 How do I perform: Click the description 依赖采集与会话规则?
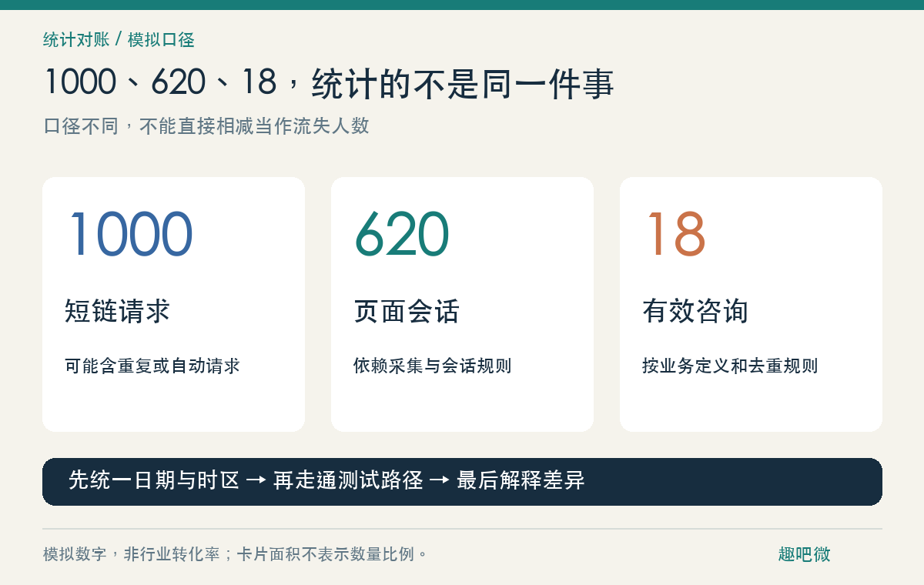tap(433, 366)
